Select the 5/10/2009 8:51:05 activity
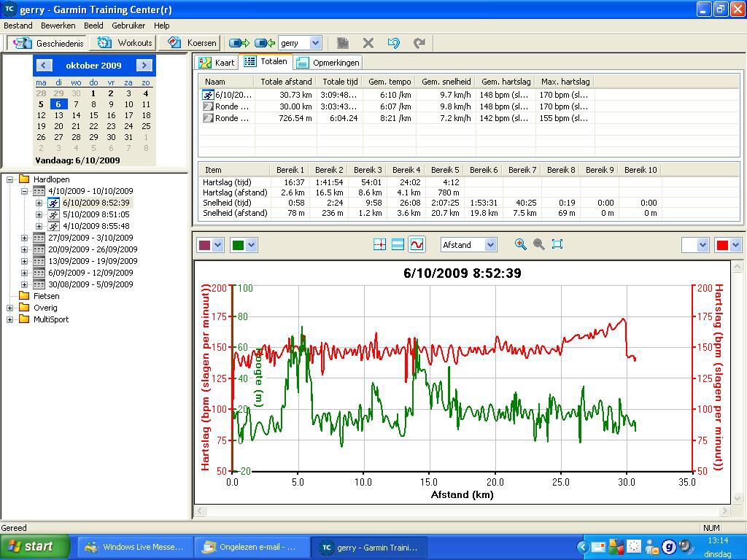 pyautogui.click(x=96, y=214)
